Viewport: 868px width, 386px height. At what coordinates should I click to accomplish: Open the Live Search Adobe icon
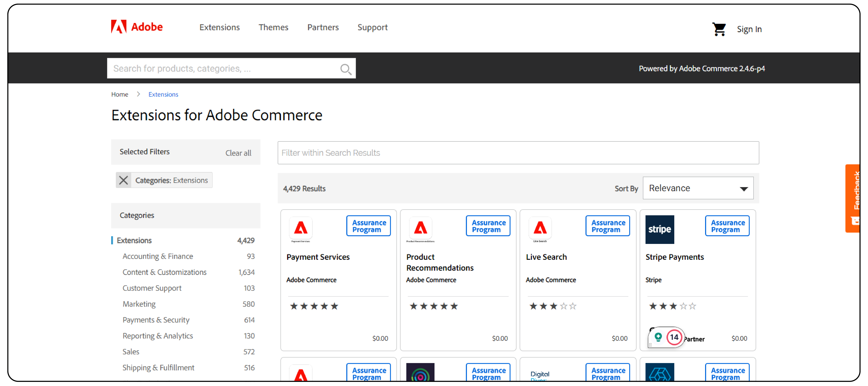point(540,229)
